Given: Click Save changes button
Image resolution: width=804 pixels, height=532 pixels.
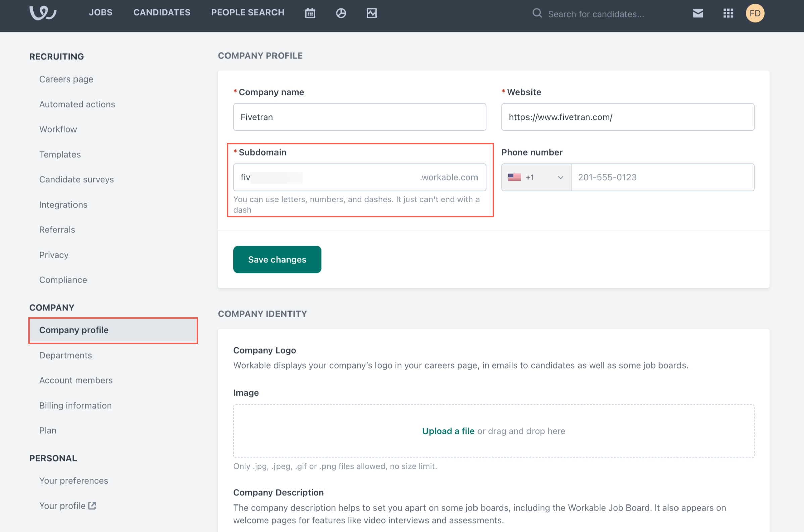Looking at the screenshot, I should [x=277, y=259].
